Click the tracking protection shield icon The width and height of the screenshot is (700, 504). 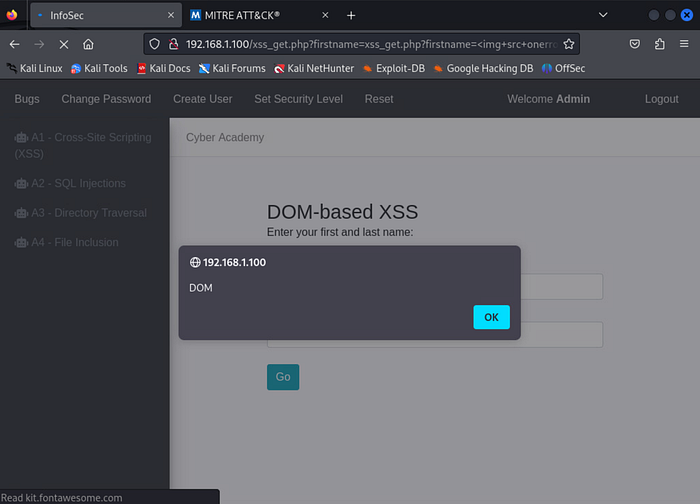154,44
